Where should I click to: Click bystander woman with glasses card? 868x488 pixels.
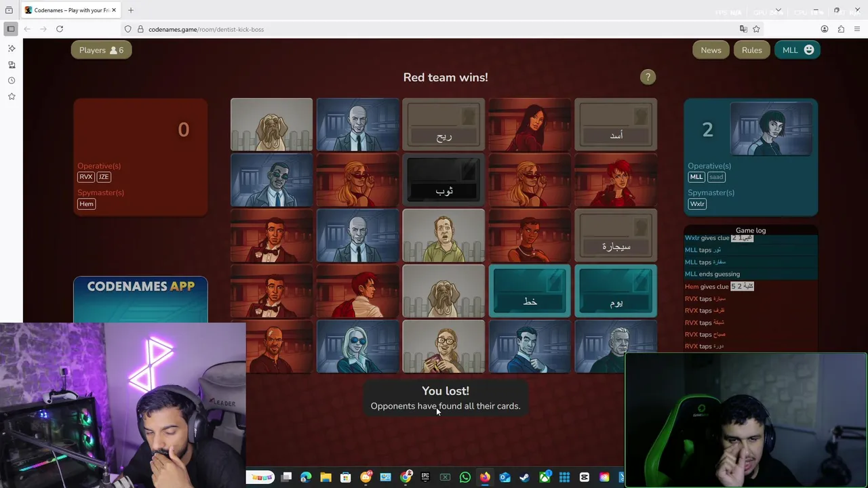443,347
